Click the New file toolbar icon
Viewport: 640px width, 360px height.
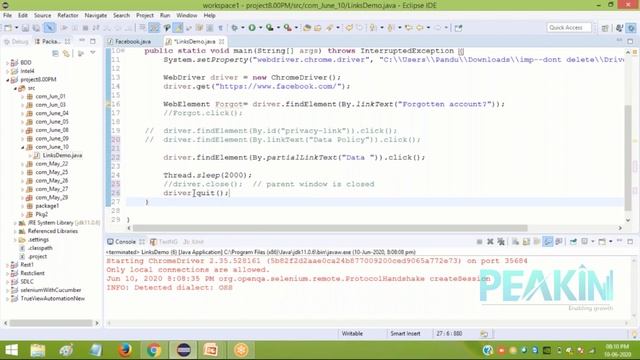pyautogui.click(x=8, y=28)
